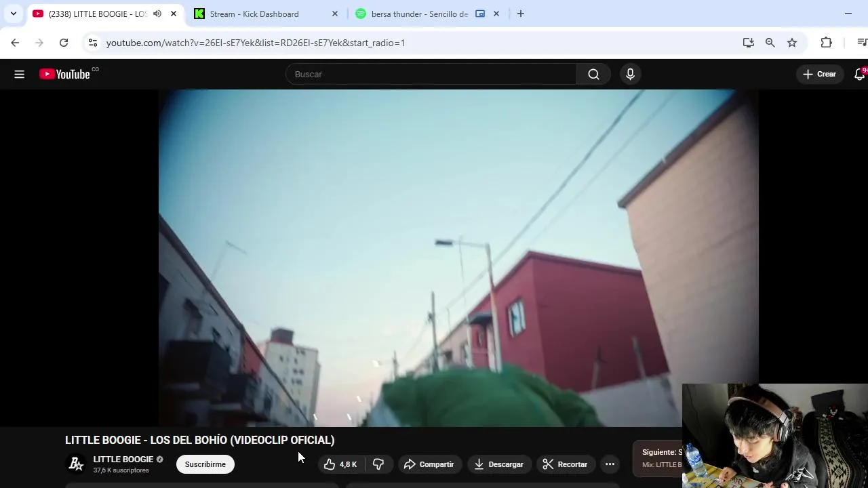
Task: Mute the YouTube tab audio icon
Action: 157,14
